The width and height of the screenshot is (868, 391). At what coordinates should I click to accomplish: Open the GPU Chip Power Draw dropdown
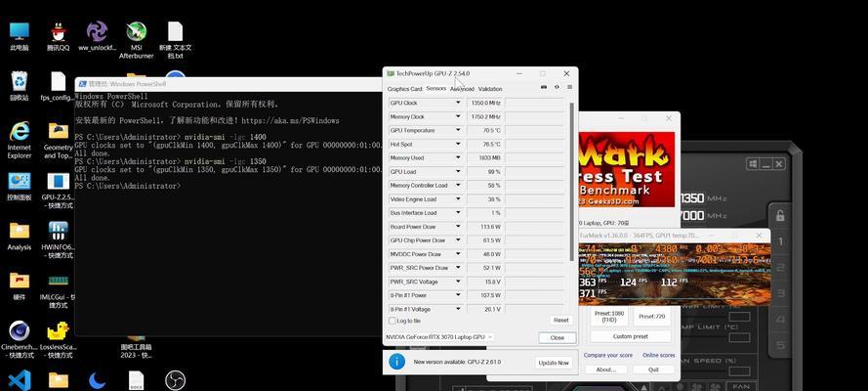coord(458,240)
